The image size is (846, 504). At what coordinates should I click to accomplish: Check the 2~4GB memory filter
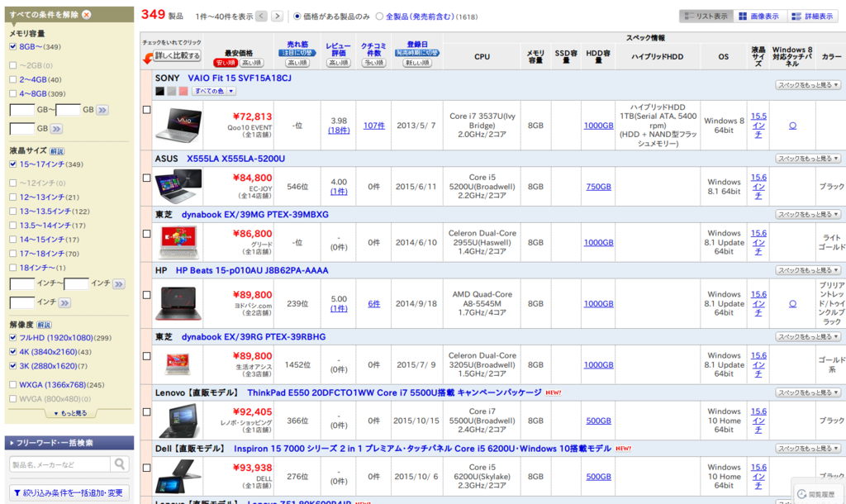(x=13, y=80)
